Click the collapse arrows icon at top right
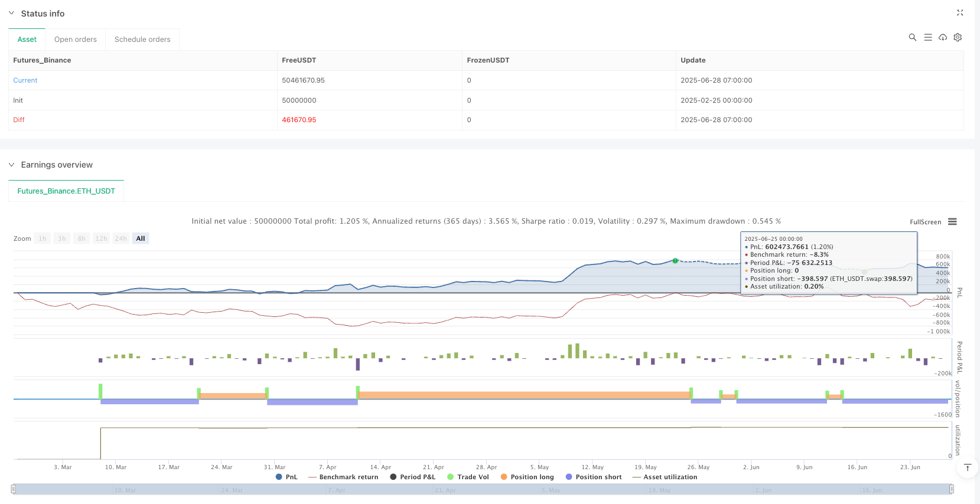 960,12
